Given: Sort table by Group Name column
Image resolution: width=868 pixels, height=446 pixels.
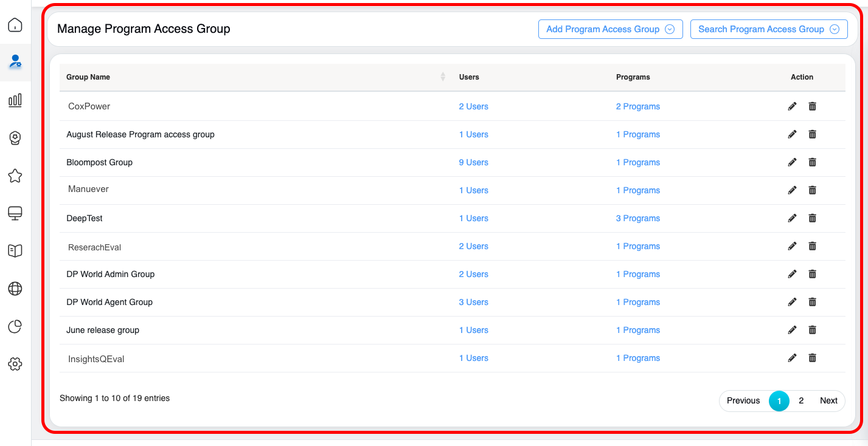Looking at the screenshot, I should (442, 77).
